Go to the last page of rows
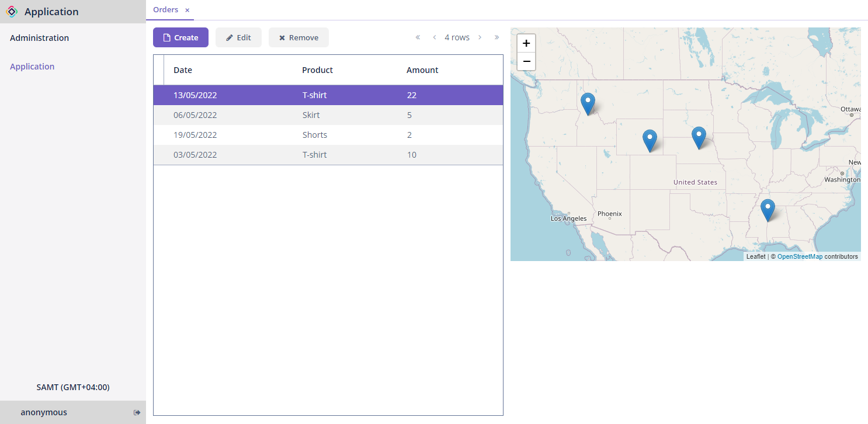The image size is (868, 424). point(497,37)
